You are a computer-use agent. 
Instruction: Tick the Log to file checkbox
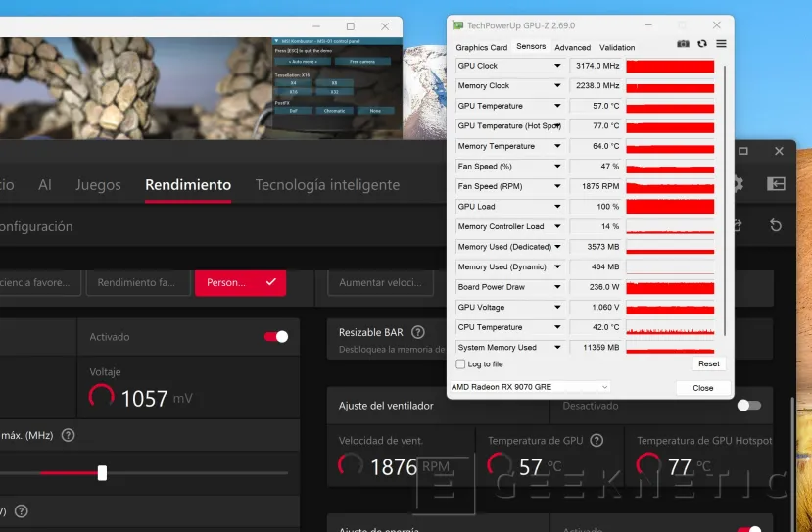pyautogui.click(x=460, y=364)
